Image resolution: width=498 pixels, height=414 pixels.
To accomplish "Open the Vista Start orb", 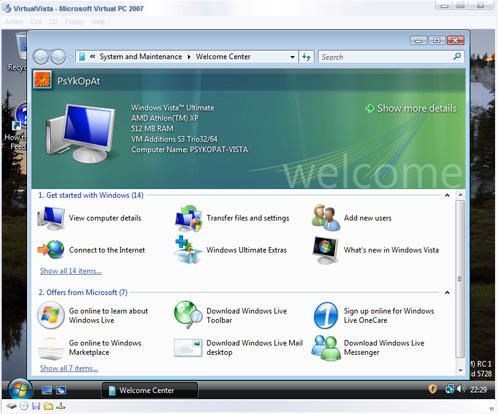I will point(20,389).
